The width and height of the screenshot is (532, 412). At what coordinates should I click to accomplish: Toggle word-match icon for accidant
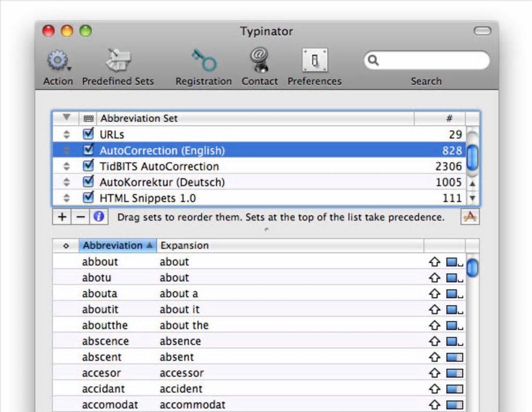tap(454, 389)
